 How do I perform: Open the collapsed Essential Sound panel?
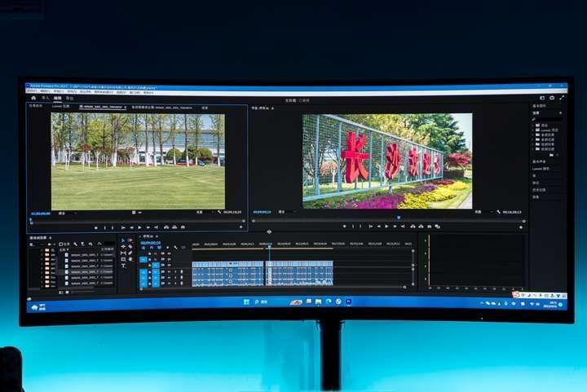[539, 161]
